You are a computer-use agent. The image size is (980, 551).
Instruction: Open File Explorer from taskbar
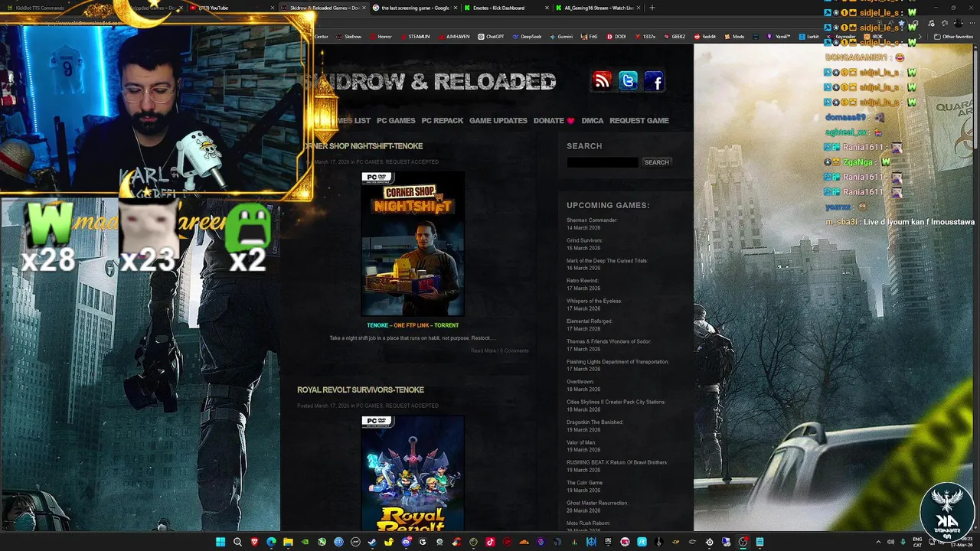tap(288, 542)
